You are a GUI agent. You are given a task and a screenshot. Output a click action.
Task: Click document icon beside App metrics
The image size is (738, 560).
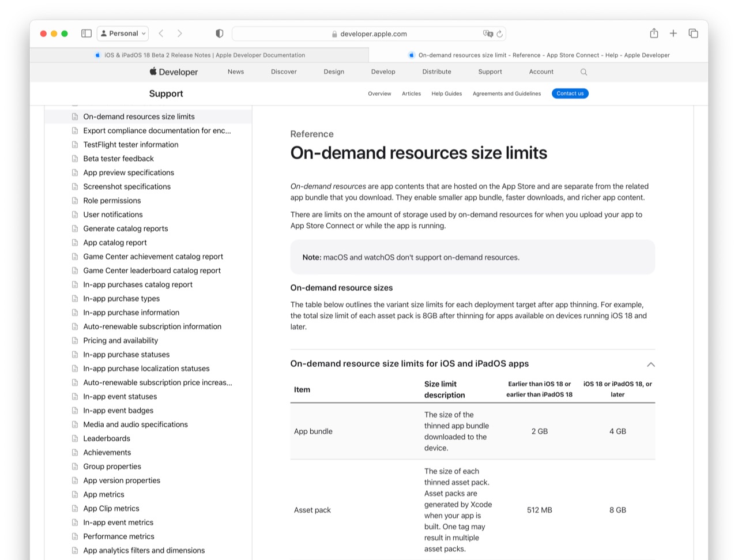[x=74, y=494]
